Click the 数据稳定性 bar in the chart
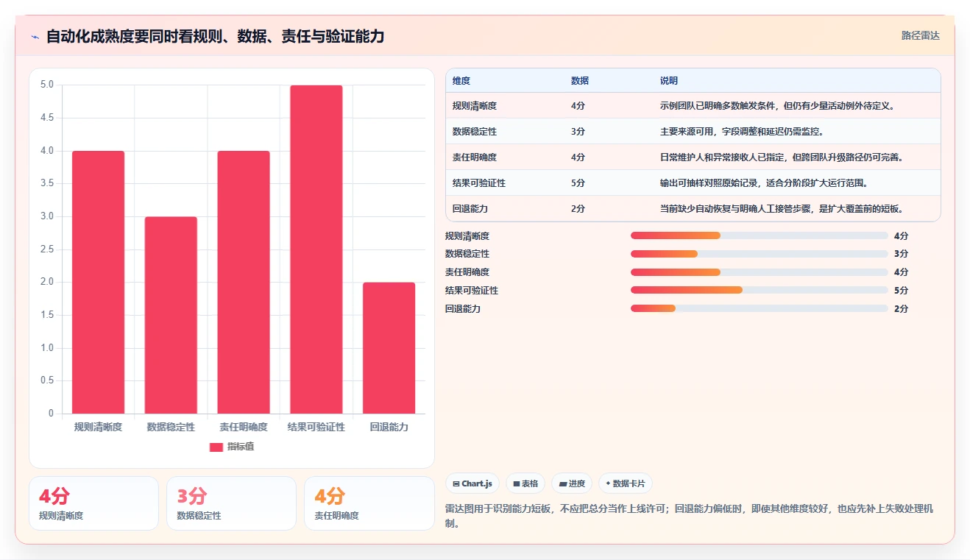Image resolution: width=970 pixels, height=560 pixels. 171,315
